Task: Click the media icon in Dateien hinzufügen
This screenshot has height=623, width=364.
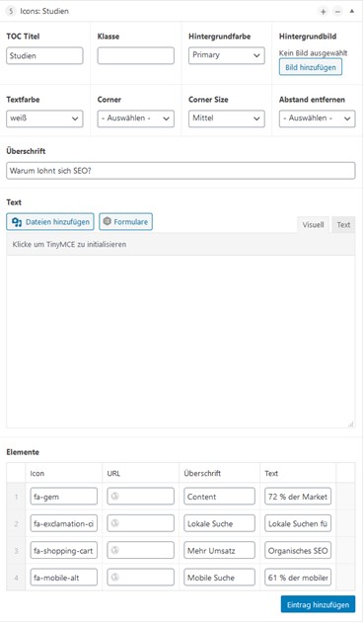Action: [x=17, y=222]
